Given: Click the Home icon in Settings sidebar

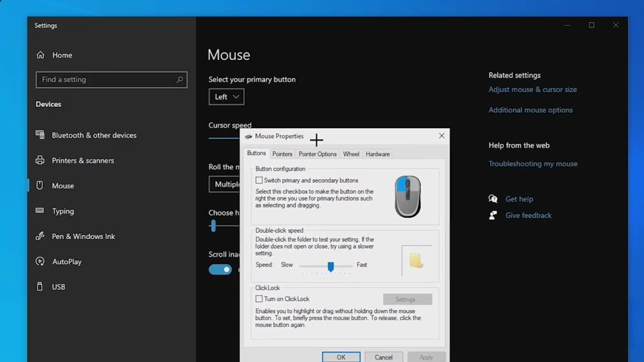Looking at the screenshot, I should click(40, 55).
